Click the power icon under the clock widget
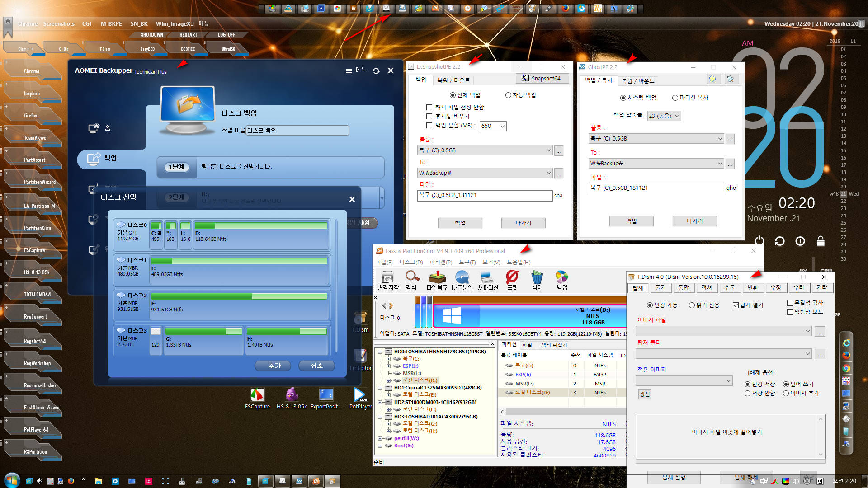 point(759,241)
